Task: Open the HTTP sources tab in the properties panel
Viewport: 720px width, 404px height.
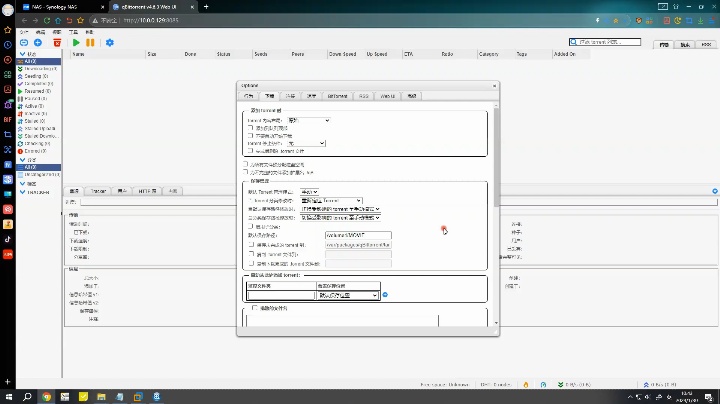Action: point(147,191)
